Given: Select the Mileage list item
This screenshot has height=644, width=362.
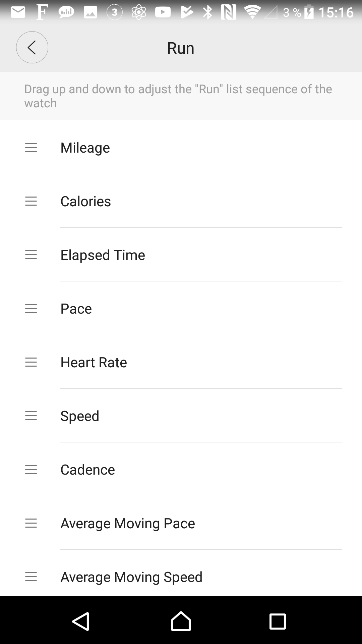Looking at the screenshot, I should pos(85,148).
